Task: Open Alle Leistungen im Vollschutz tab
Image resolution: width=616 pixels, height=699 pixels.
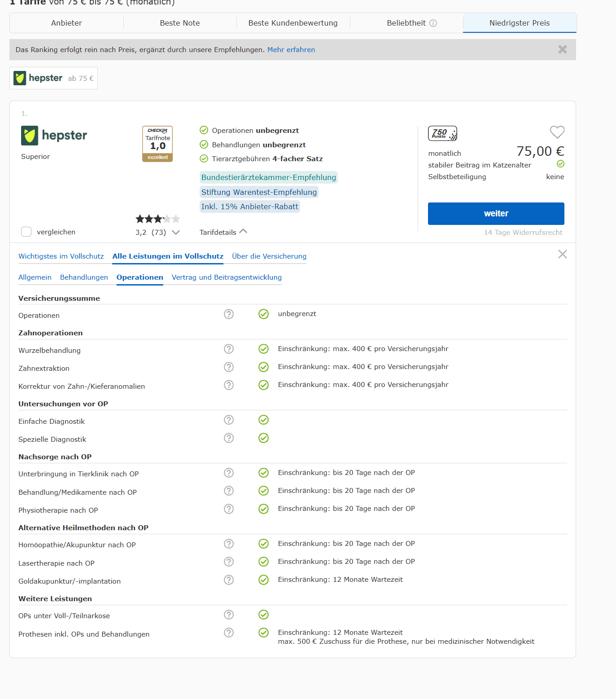Action: click(168, 256)
